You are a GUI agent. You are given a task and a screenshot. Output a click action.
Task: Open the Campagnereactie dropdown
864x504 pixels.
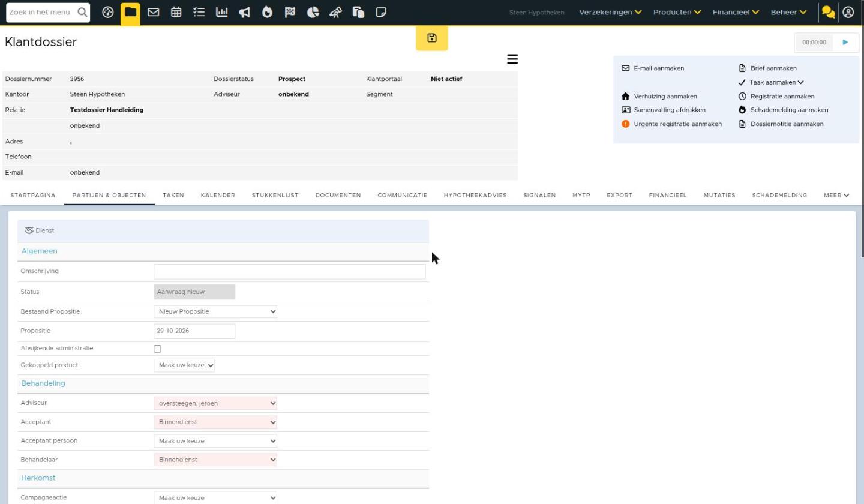coord(215,498)
